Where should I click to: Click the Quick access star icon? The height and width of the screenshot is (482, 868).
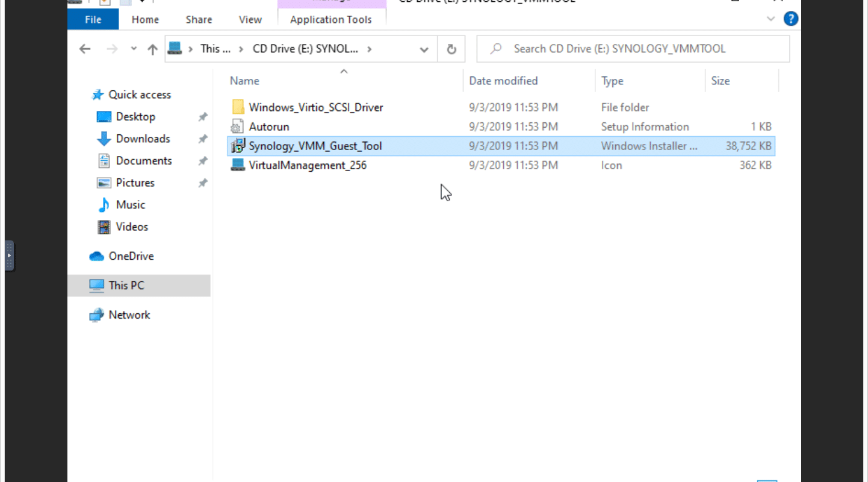[97, 95]
